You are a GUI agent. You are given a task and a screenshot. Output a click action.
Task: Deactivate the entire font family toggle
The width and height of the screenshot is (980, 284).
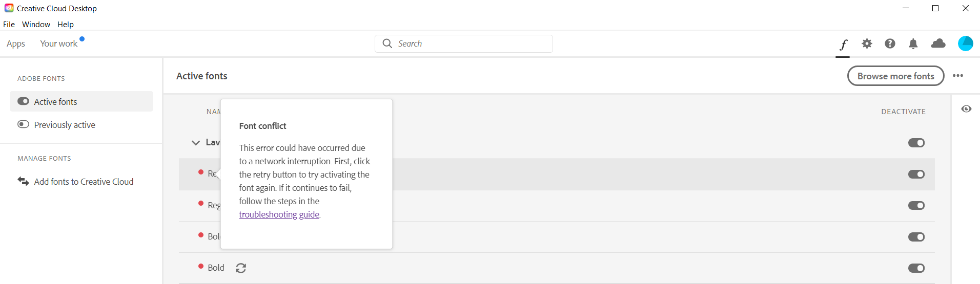click(916, 143)
